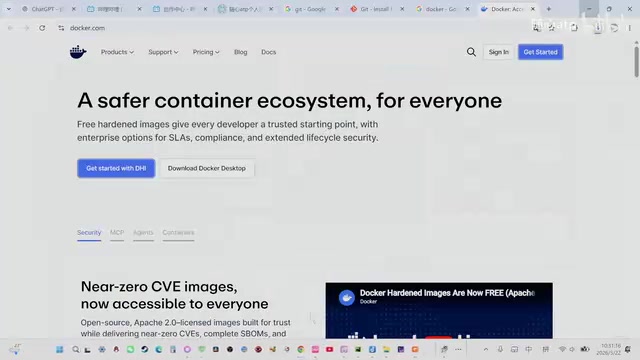
Task: Open the Chrome three-dot menu
Action: tap(629, 28)
